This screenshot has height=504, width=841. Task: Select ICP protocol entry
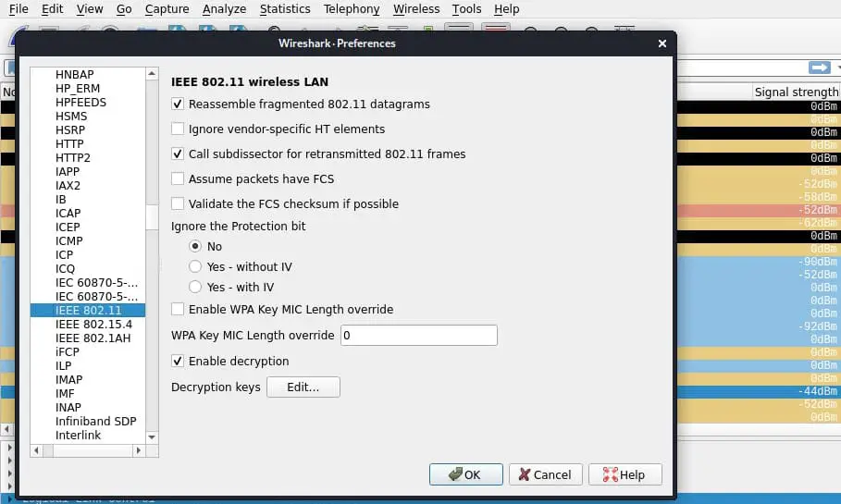point(64,255)
